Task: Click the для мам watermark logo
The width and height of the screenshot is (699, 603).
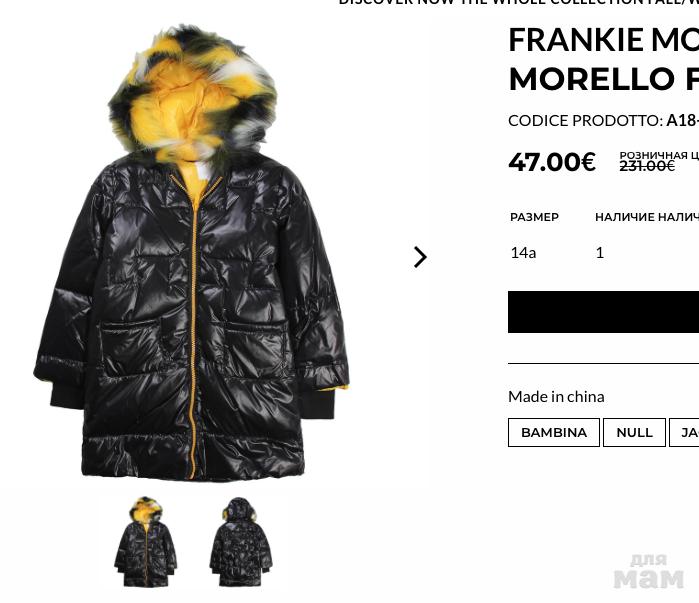Action: tap(649, 571)
